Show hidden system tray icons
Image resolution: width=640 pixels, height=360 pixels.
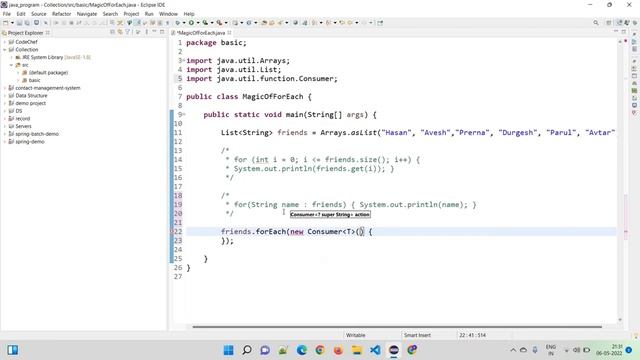pyautogui.click(x=513, y=350)
